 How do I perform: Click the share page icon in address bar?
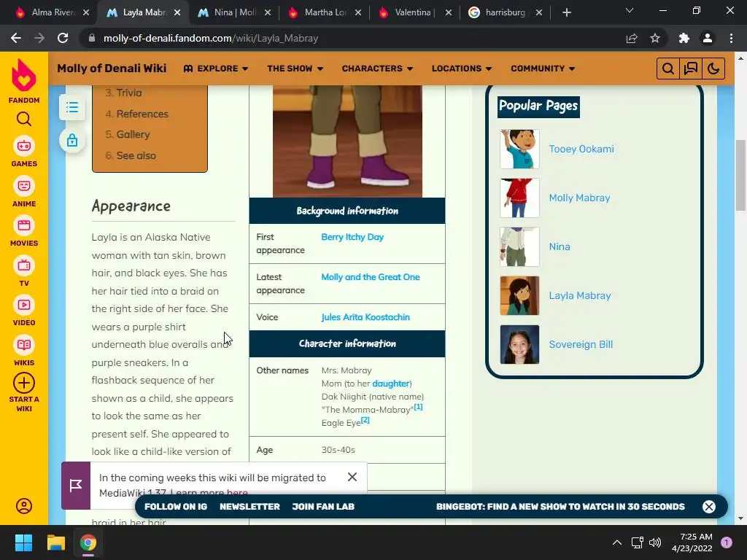(x=632, y=38)
